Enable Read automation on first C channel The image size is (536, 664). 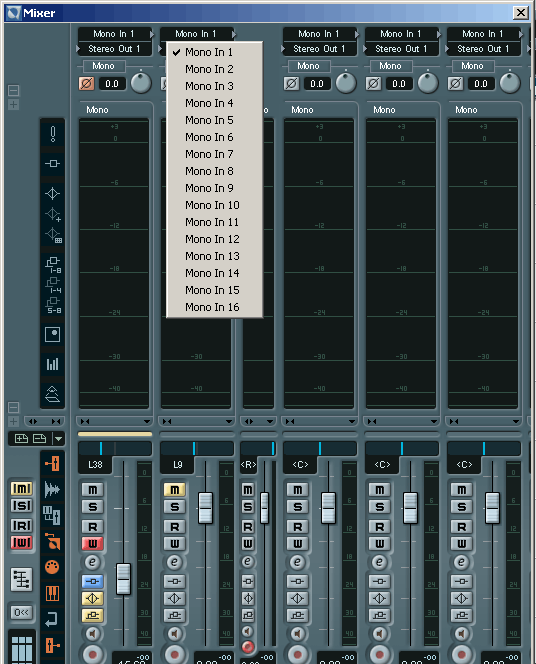(x=298, y=527)
